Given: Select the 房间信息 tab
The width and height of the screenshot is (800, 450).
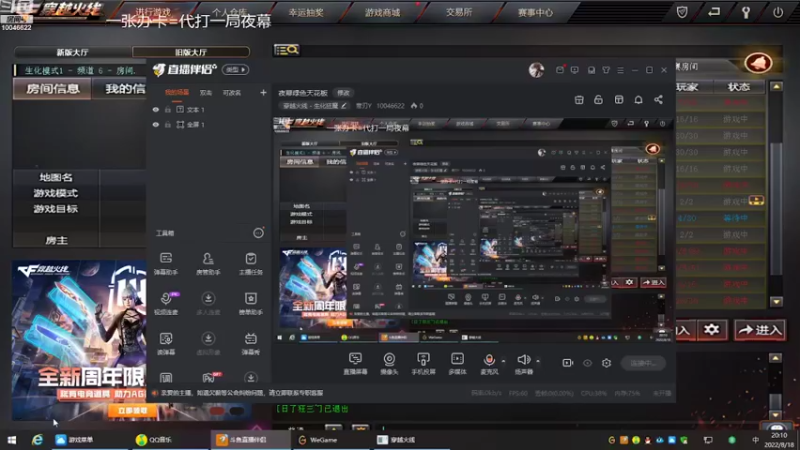Looking at the screenshot, I should click(53, 89).
